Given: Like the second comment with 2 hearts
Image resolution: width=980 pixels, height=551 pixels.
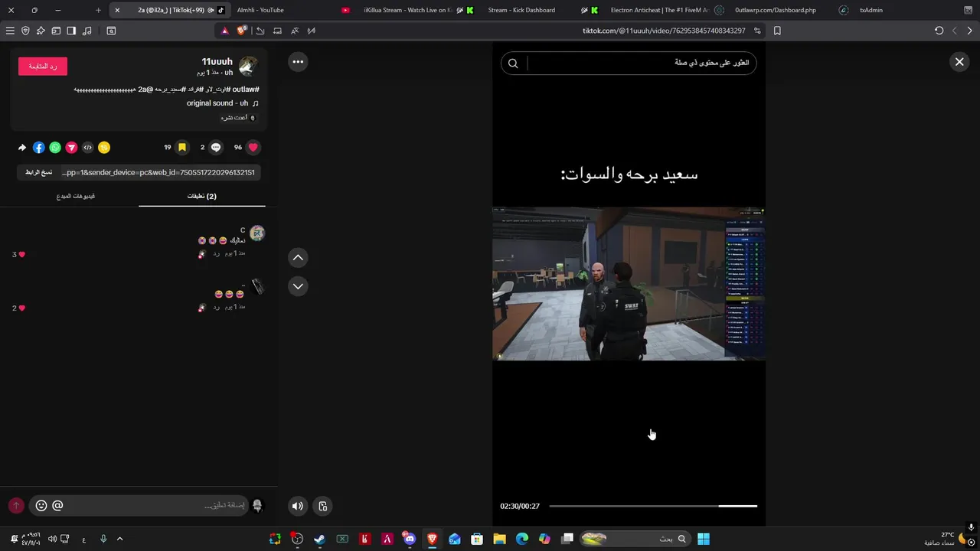Looking at the screenshot, I should 21,308.
